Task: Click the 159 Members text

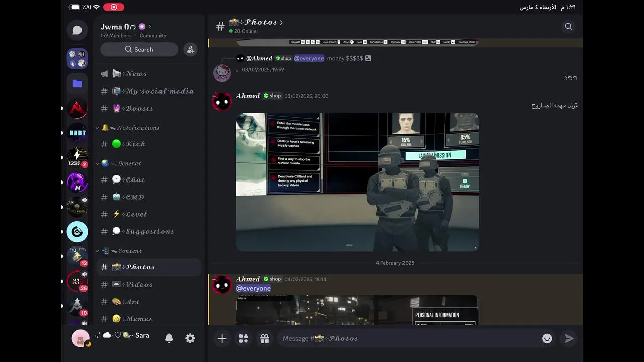Action: [x=115, y=36]
